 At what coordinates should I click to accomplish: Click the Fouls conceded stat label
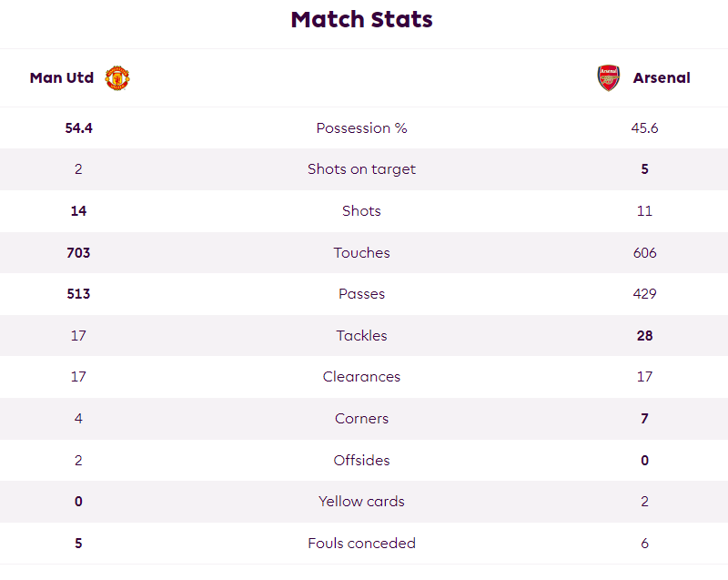pyautogui.click(x=361, y=544)
